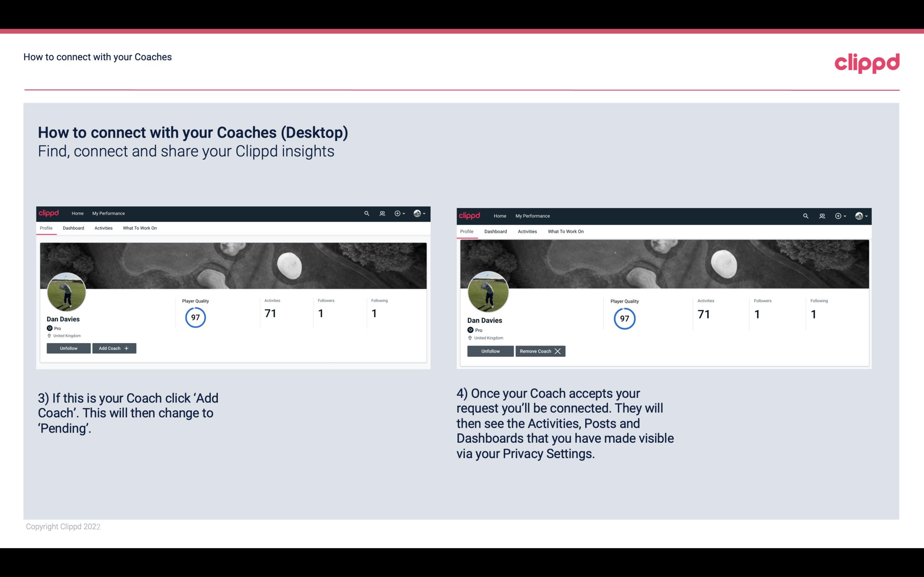
Task: Click the search icon in right dashboard
Action: click(805, 215)
